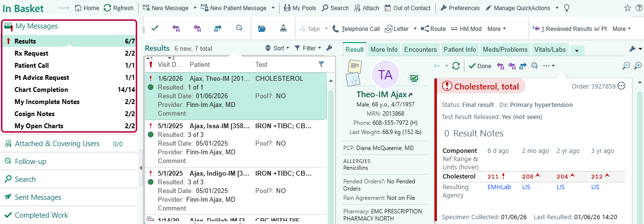
Task: Refresh the In Basket
Action: pyautogui.click(x=118, y=8)
